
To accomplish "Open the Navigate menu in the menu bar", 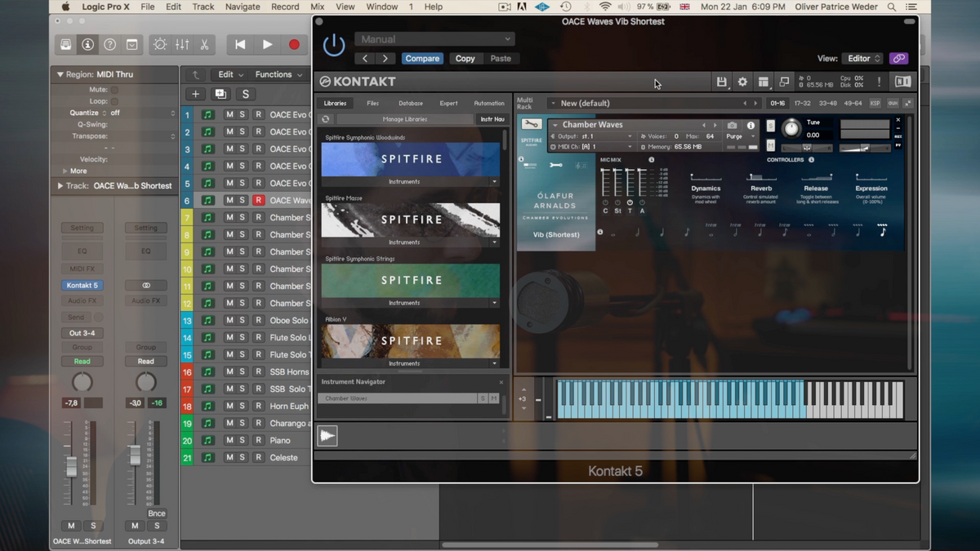I will [x=243, y=7].
